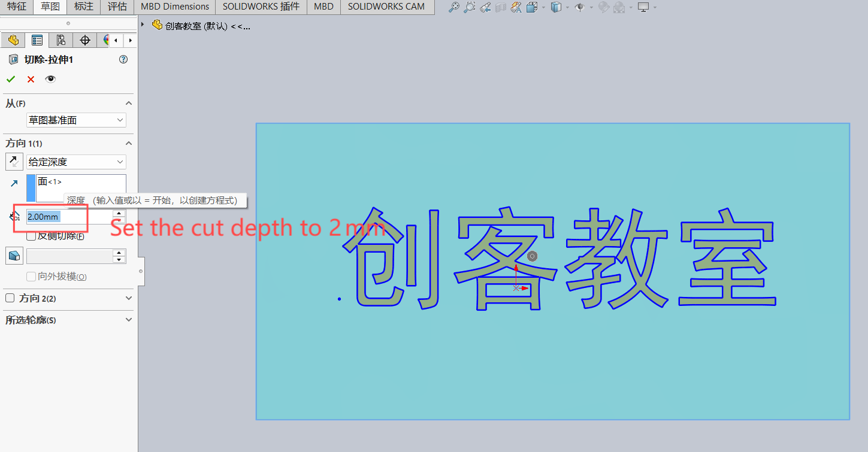Enable the 方向 2 checkbox
This screenshot has height=452, width=868.
[10, 298]
